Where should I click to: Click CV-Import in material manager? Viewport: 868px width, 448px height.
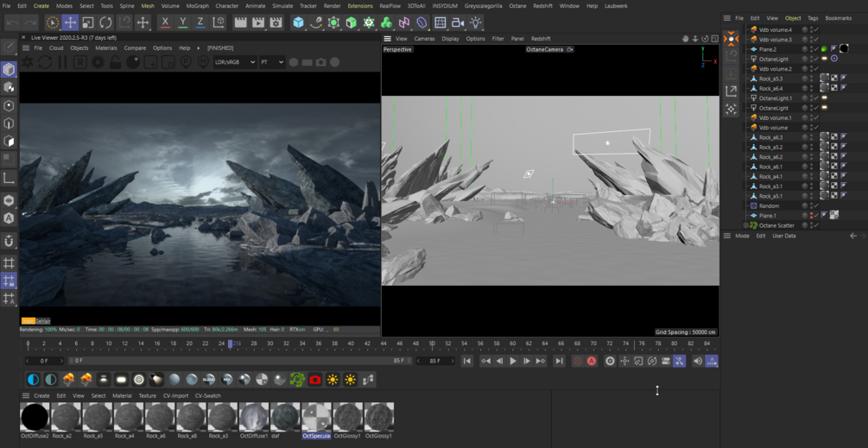coord(175,395)
